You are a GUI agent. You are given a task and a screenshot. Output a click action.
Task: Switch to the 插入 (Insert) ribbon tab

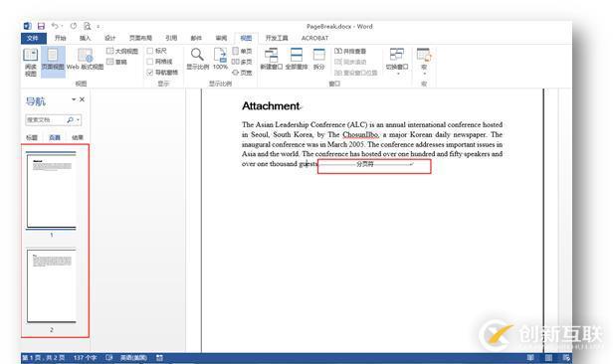(x=85, y=38)
